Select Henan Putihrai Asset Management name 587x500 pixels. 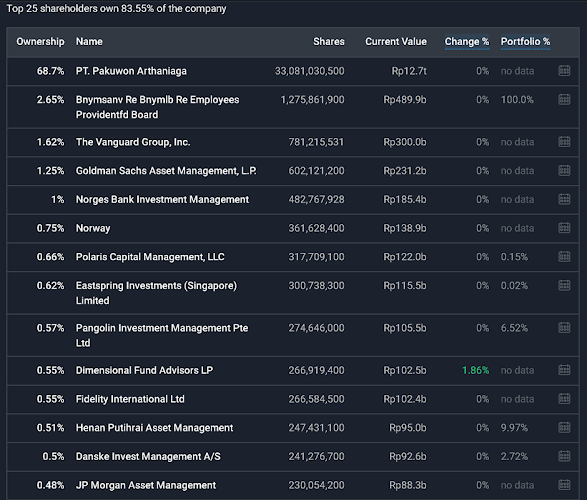pos(154,428)
